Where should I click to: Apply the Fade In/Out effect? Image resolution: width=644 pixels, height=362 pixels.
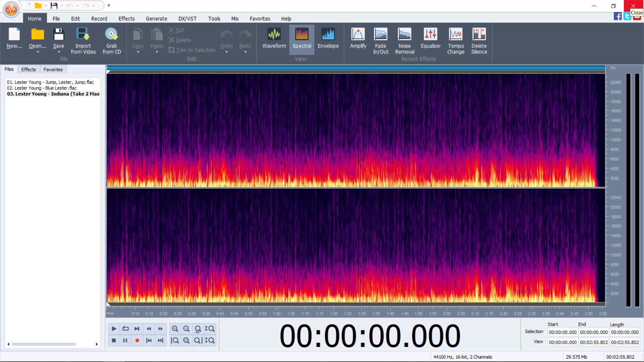(381, 41)
